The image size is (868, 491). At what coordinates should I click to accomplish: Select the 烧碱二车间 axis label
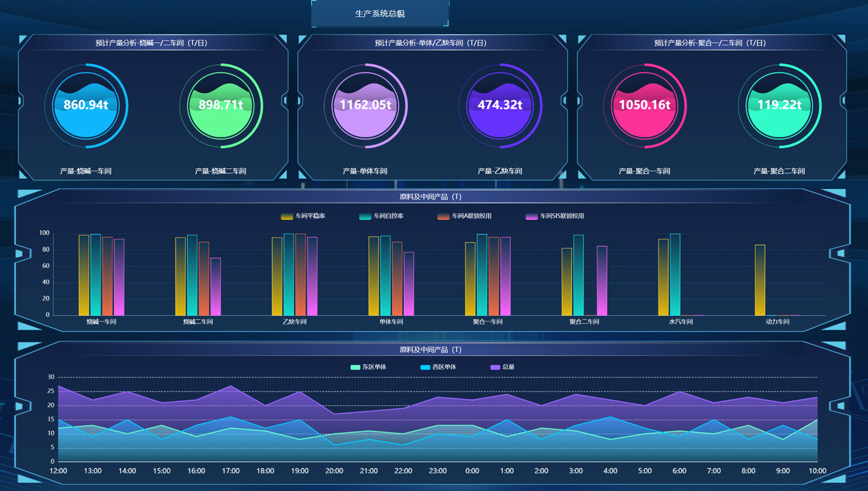[198, 322]
